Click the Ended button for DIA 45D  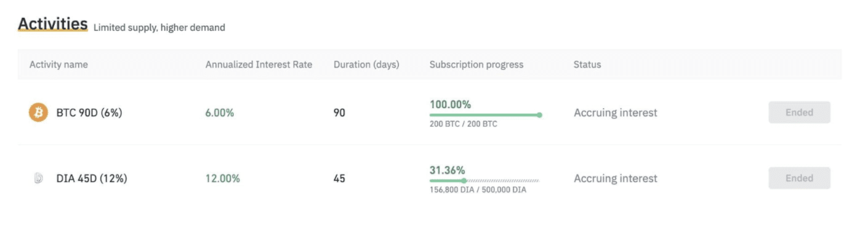coord(799,178)
